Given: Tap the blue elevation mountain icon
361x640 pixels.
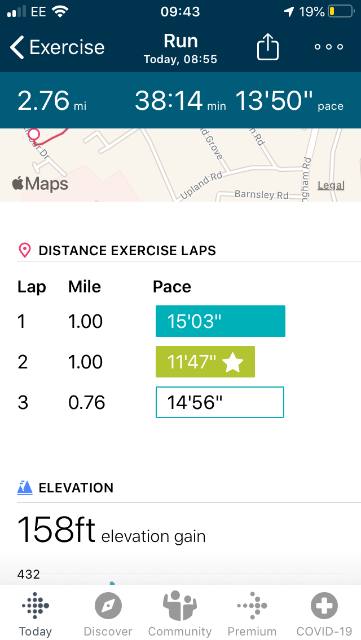Looking at the screenshot, I should pos(25,487).
